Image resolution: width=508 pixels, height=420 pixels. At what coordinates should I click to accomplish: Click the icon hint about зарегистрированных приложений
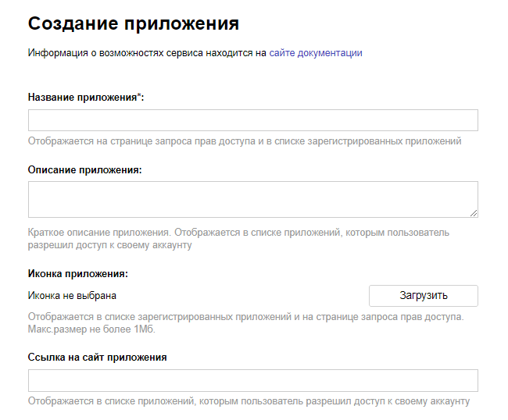245,317
